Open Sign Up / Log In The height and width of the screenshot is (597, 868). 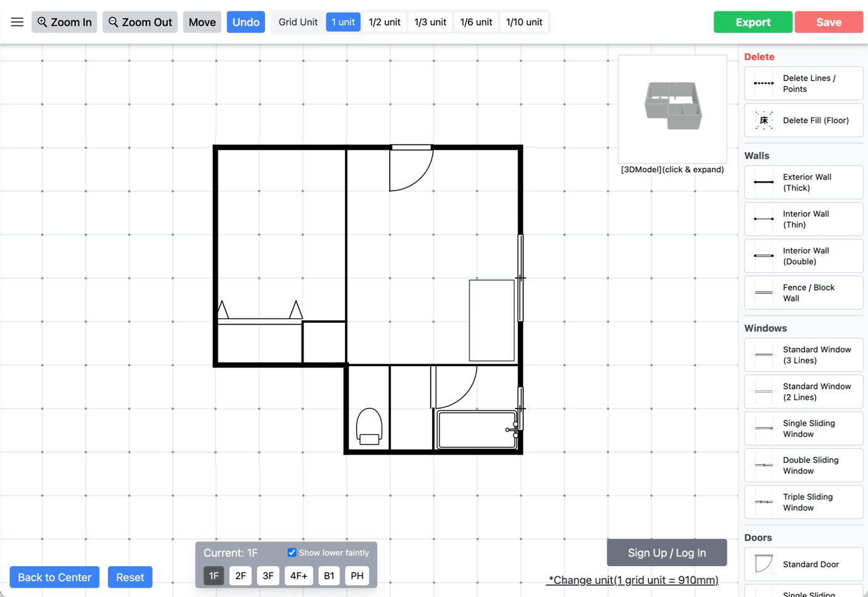coord(666,552)
